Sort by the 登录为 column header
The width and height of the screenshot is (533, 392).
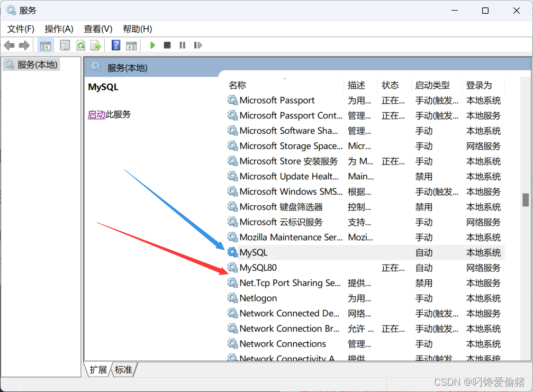(x=479, y=85)
